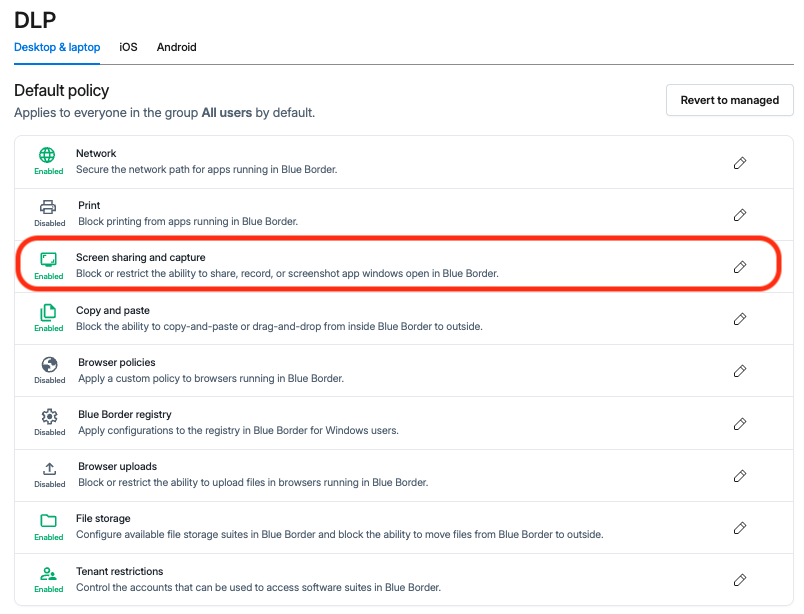The height and width of the screenshot is (614, 804).
Task: Edit Browser uploads pencil icon
Action: 740,476
